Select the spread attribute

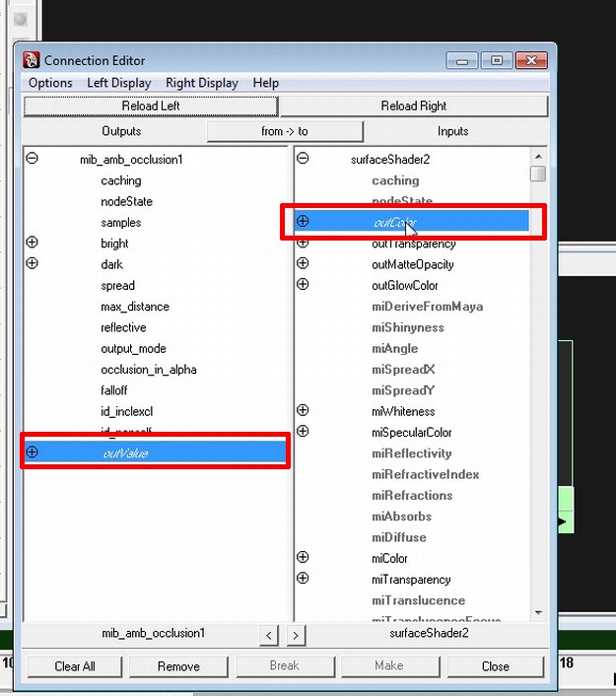[x=117, y=286]
